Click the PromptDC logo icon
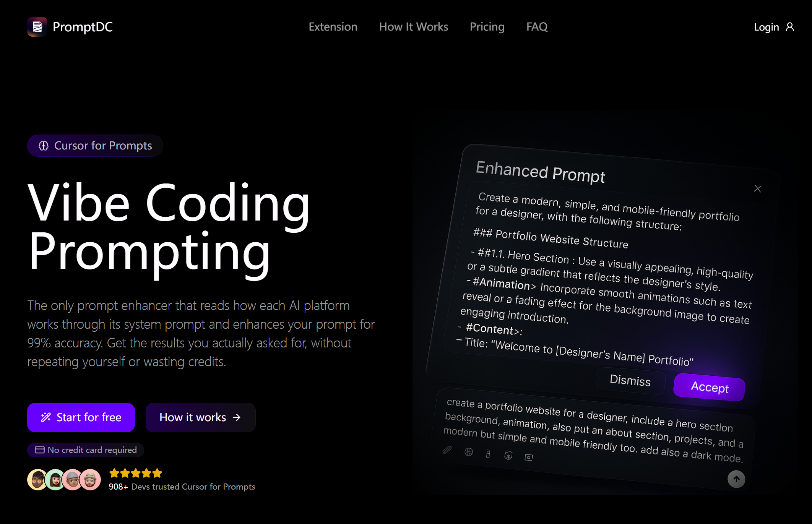This screenshot has width=812, height=524. click(37, 27)
